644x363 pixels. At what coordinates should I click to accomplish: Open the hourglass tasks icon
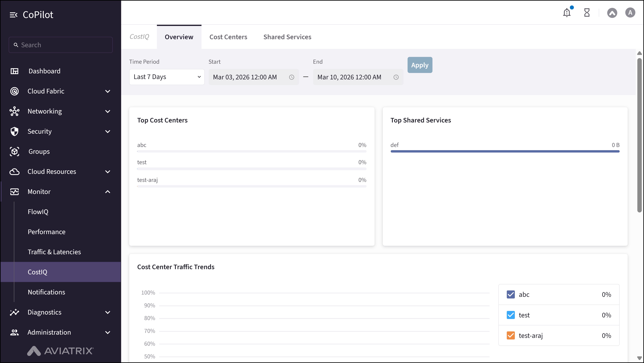point(587,13)
